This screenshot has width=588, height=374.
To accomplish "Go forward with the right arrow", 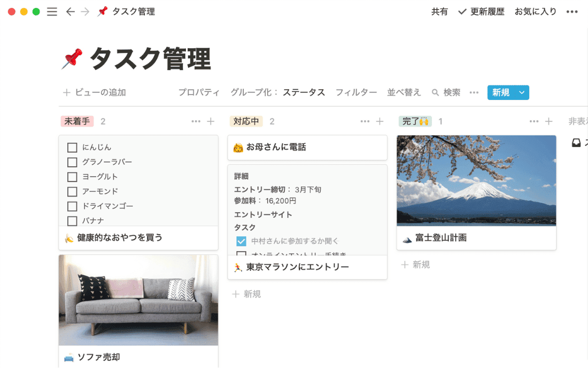I will point(85,12).
